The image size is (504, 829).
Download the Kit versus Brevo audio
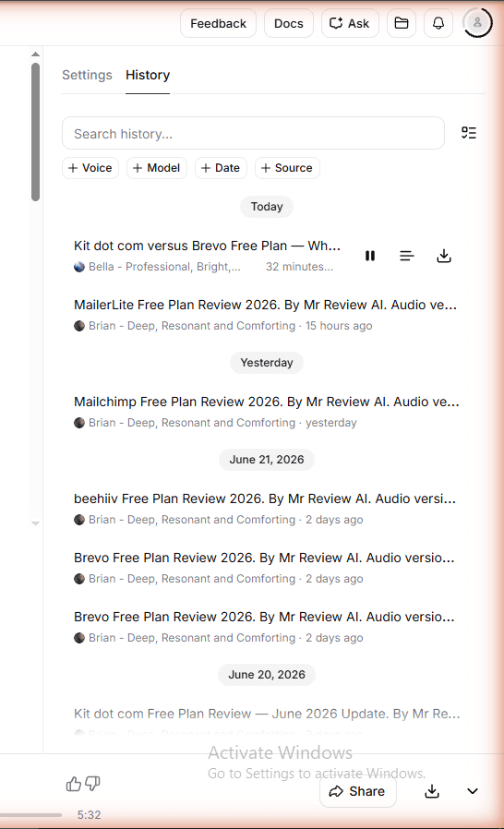pos(444,256)
